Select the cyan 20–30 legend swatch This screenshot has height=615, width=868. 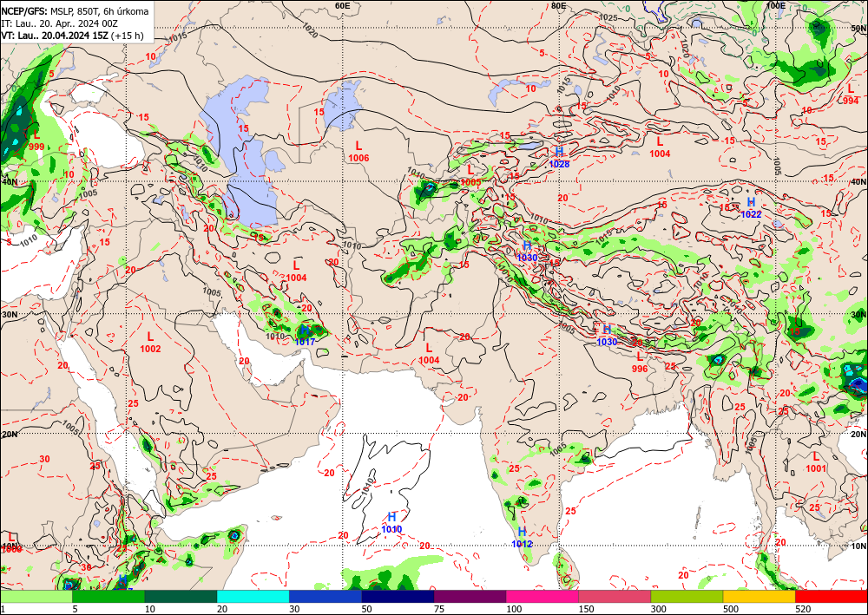[253, 596]
